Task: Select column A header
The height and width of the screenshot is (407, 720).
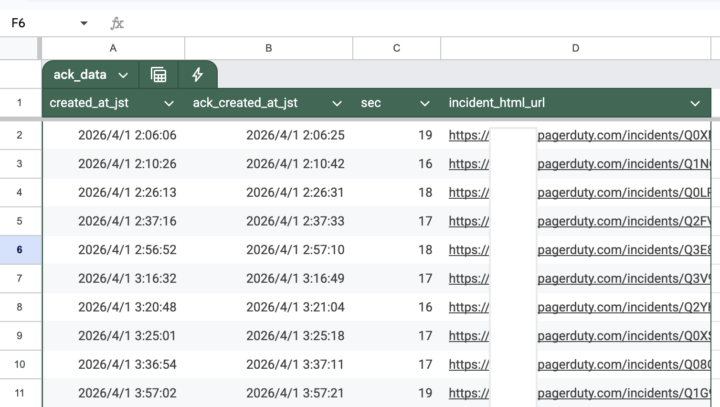Action: (x=113, y=48)
